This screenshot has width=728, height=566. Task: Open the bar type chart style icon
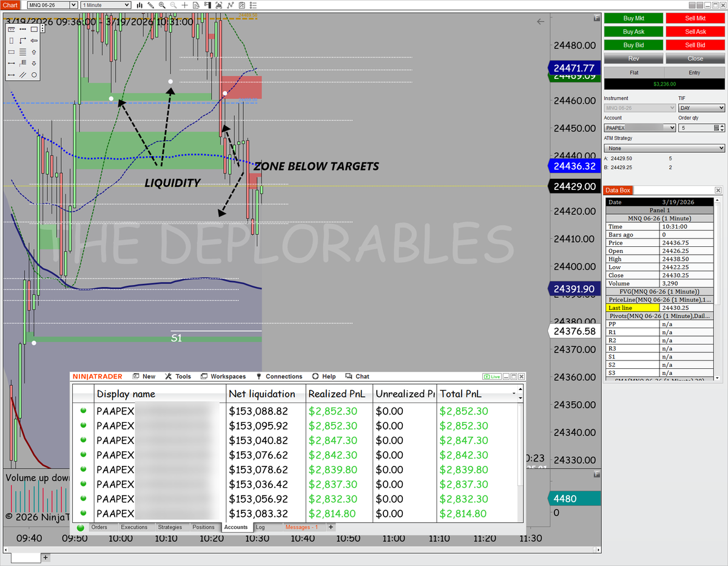[140, 5]
